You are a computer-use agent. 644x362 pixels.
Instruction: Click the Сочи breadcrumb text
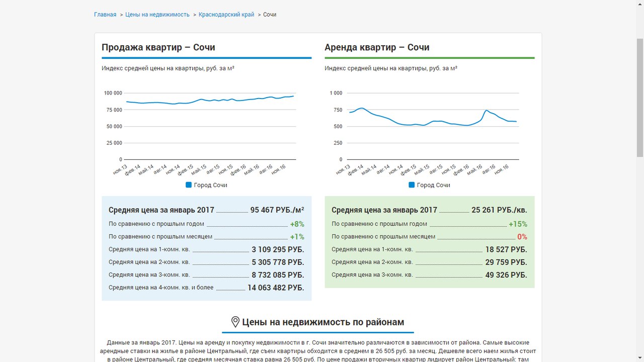coord(270,15)
